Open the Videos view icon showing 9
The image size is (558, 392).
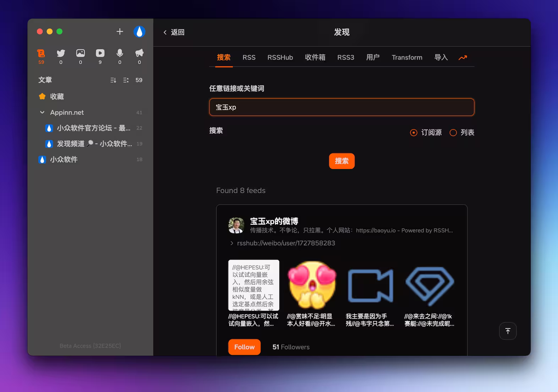pos(100,56)
